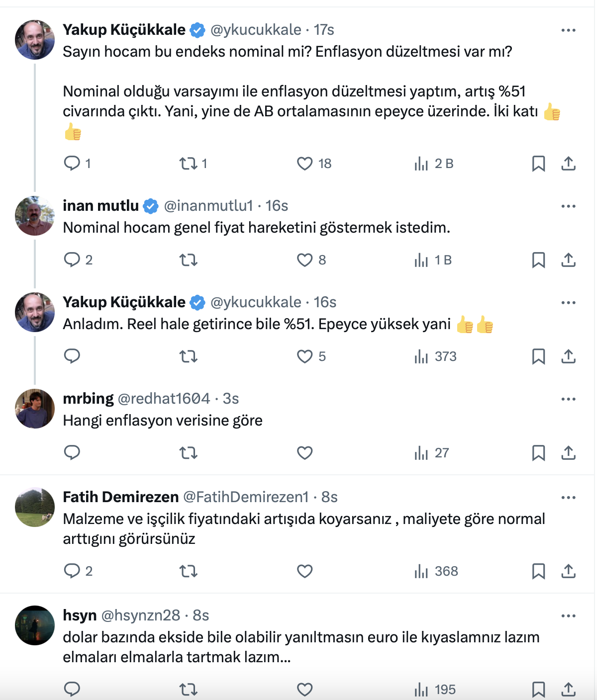Reply to Yakup Küçükkale's first tweet
This screenshot has width=597, height=700.
tap(73, 163)
